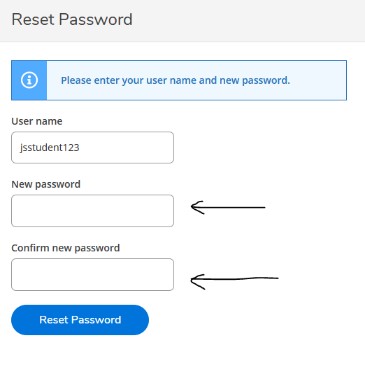Image resolution: width=365 pixels, height=383 pixels.
Task: Click the Reset Password page heading
Action: 72,19
